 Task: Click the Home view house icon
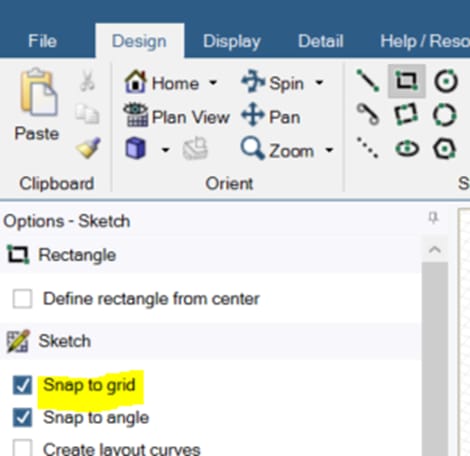click(135, 81)
